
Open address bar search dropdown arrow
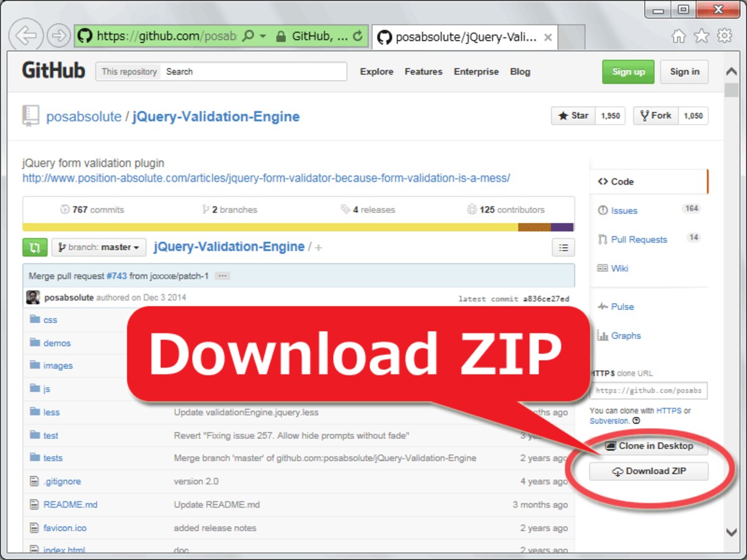(263, 36)
